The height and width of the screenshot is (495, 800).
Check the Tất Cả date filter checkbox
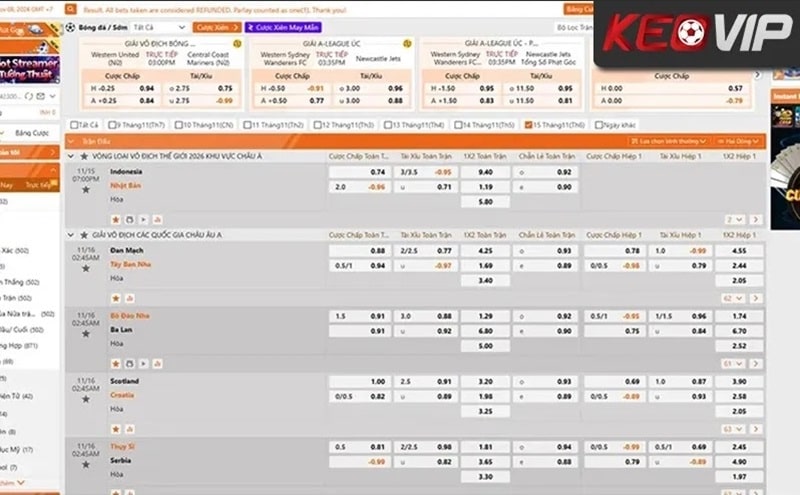(72, 125)
